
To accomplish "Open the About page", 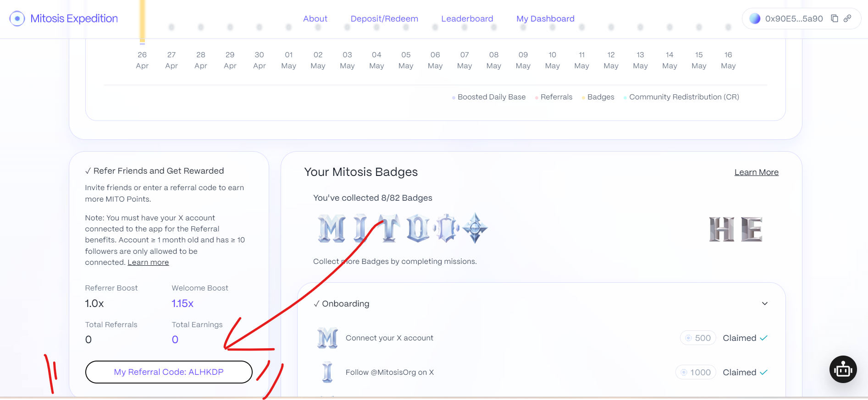I will [x=315, y=19].
